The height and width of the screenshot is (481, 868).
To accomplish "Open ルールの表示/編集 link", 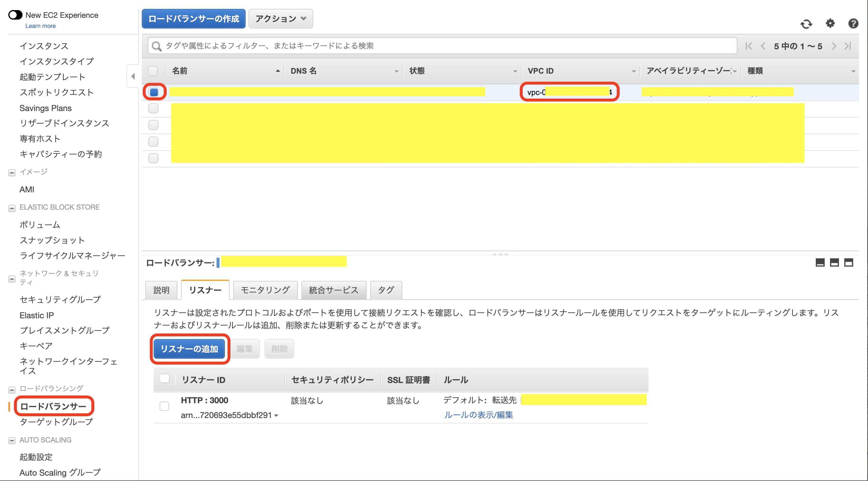I will tap(478, 415).
